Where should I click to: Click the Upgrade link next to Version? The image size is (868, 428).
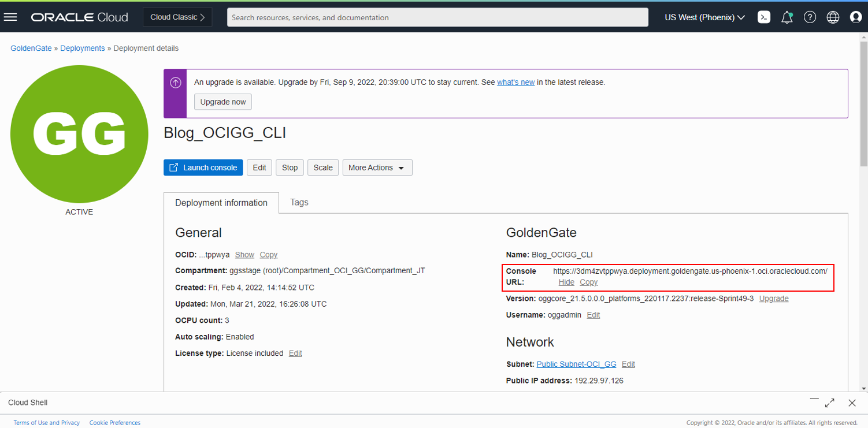pos(774,299)
